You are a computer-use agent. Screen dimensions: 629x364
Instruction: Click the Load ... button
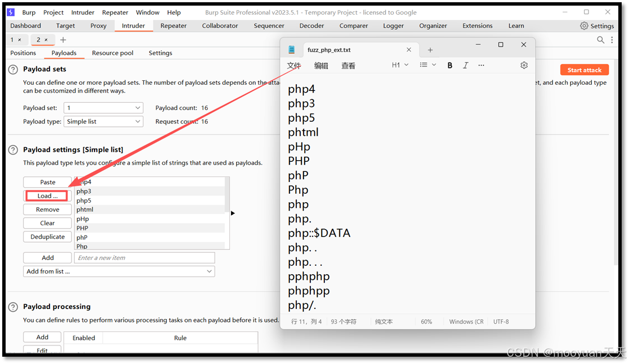47,196
